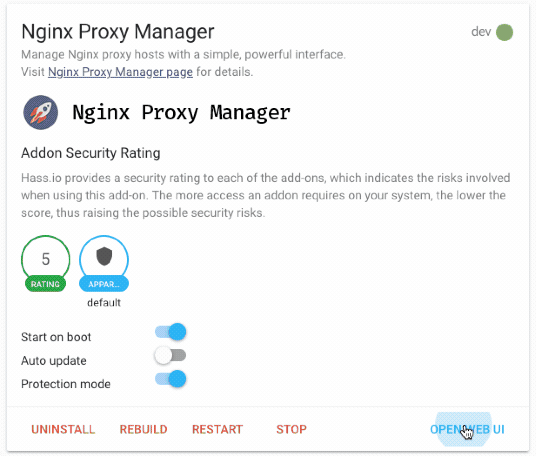The height and width of the screenshot is (456, 536).
Task: Enable the Auto update toggle
Action: 170,355
